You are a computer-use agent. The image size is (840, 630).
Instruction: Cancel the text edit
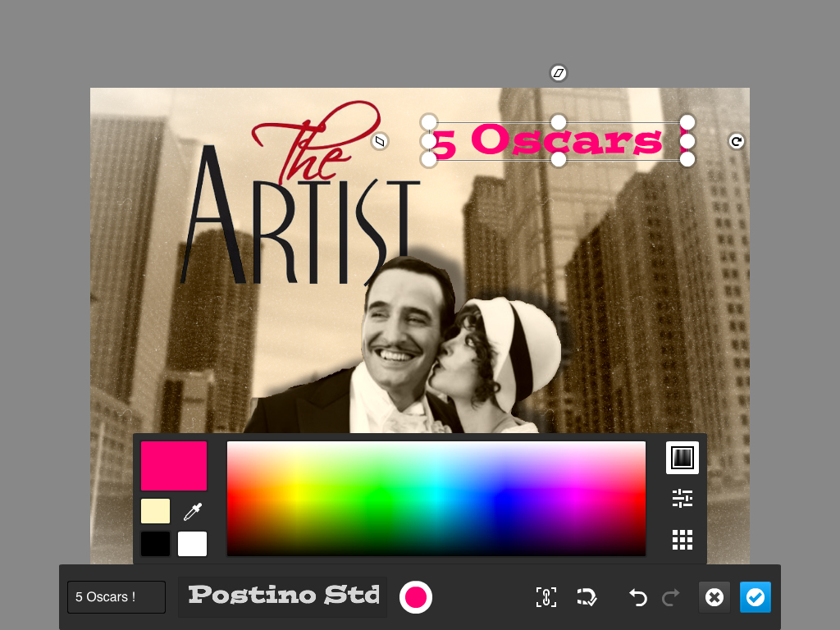[x=714, y=597]
